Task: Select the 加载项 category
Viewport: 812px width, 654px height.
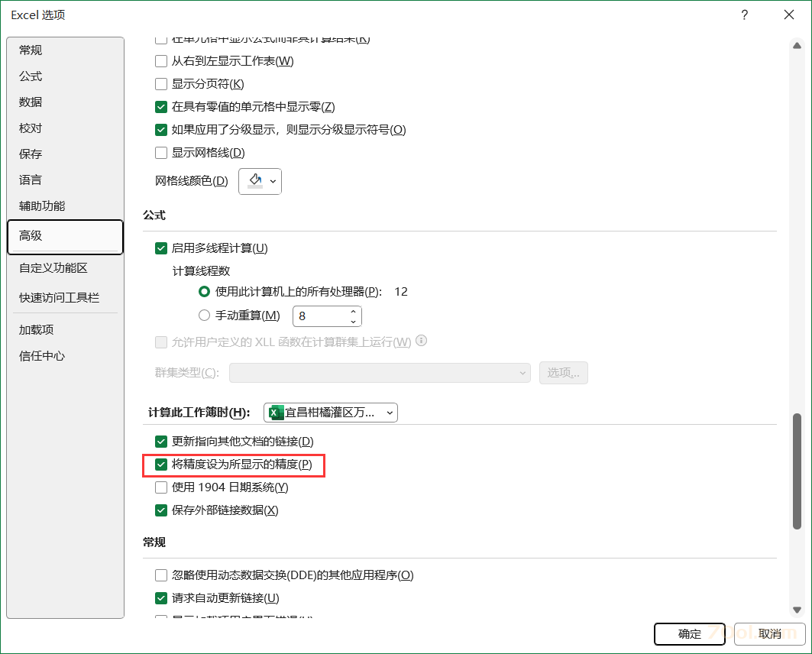Action: (65, 330)
